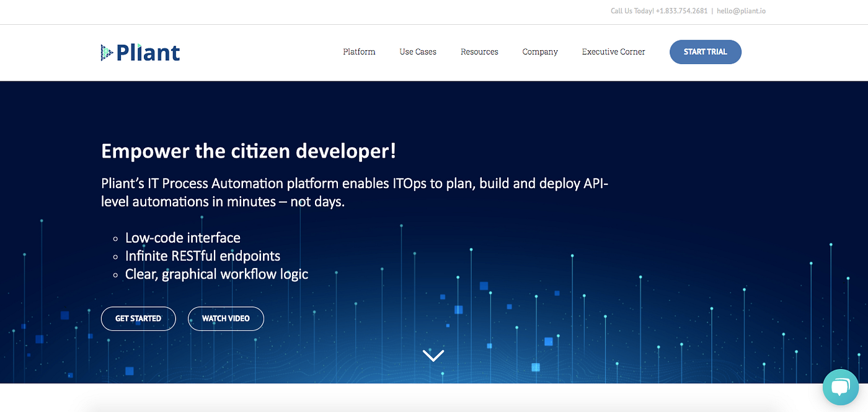Click the 'Infinite RESTful endpoints' bullet text
Viewport: 868px width, 412px height.
pyautogui.click(x=203, y=256)
